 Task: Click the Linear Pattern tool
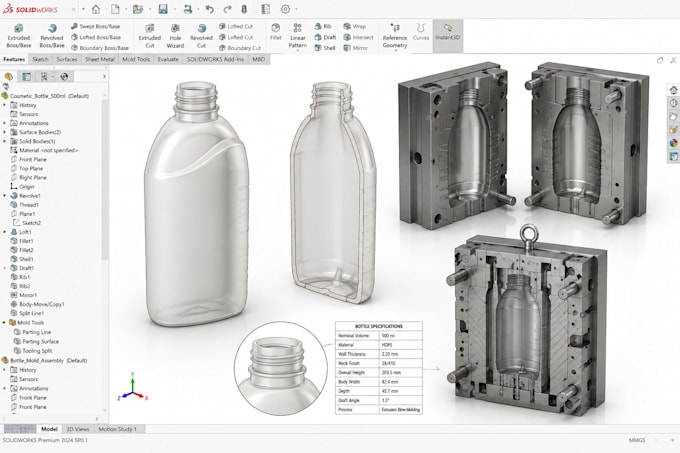click(298, 36)
